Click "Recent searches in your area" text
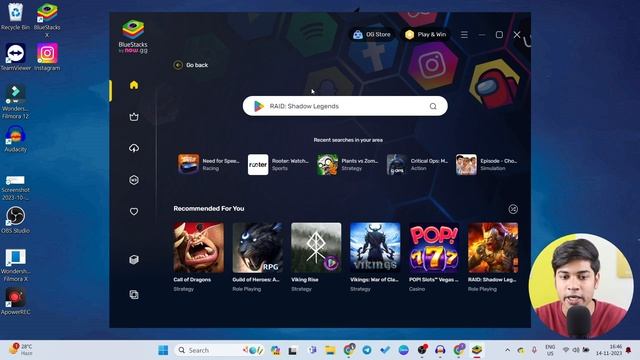 pyautogui.click(x=348, y=140)
